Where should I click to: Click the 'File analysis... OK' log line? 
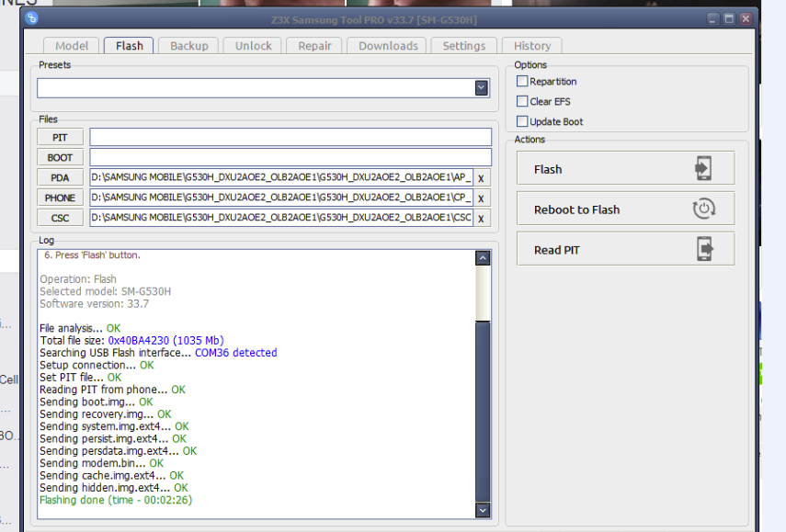(80, 328)
